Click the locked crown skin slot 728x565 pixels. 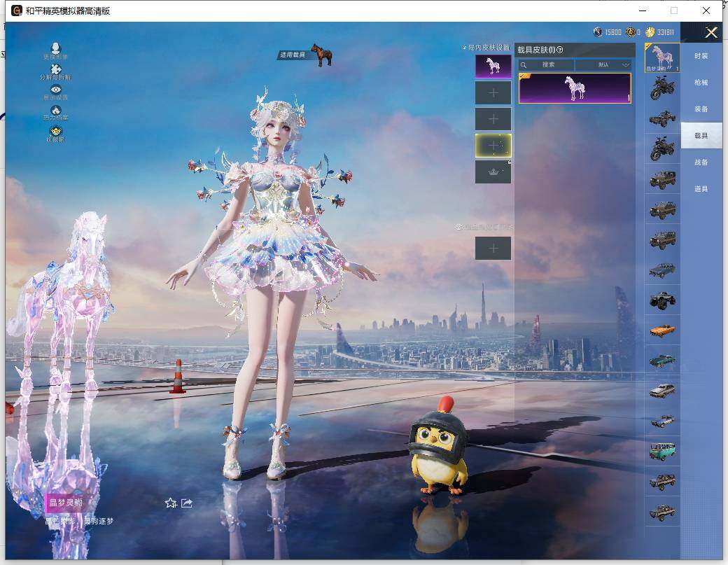[x=493, y=172]
